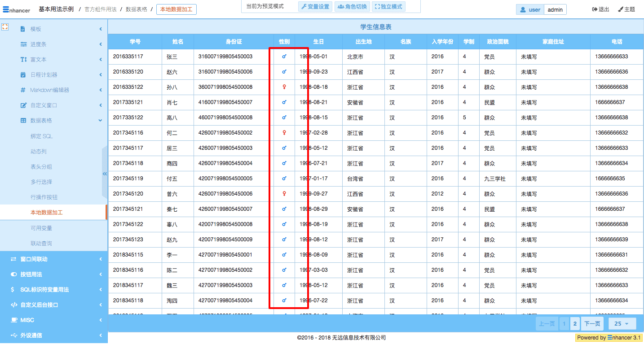Viewport: 644px width, 344px height.
Task: Click the 富文本 text icon
Action: click(x=23, y=60)
